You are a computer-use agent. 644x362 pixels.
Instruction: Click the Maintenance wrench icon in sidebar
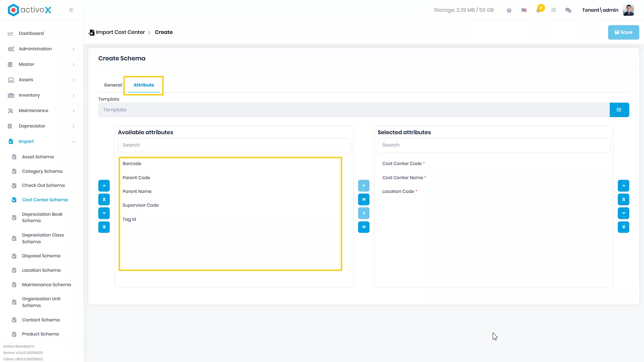coord(10,111)
